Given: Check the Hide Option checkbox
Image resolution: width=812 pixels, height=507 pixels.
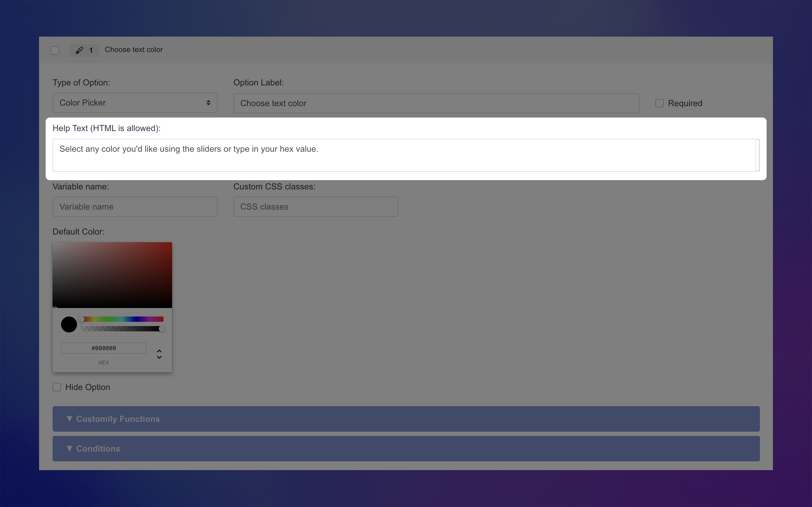Looking at the screenshot, I should pos(57,387).
